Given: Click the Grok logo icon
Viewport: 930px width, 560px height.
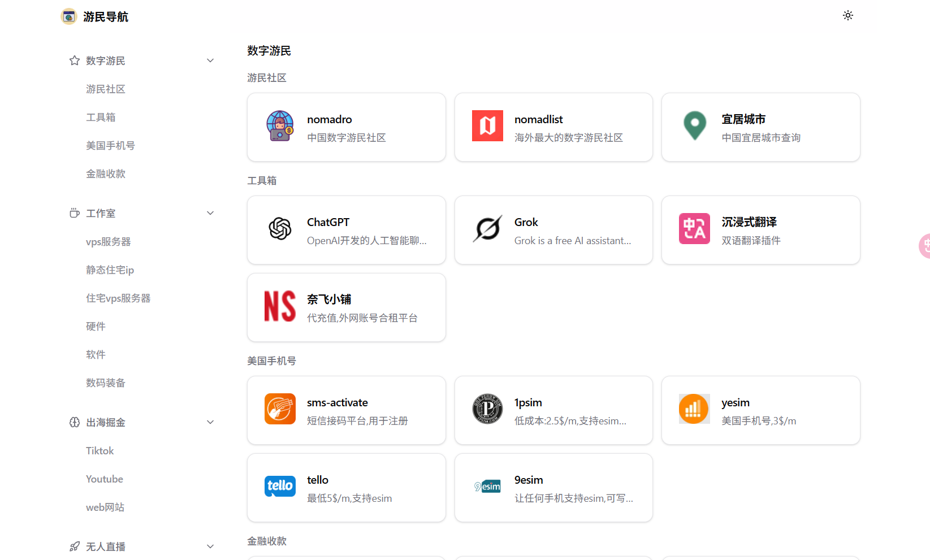Looking at the screenshot, I should pyautogui.click(x=487, y=229).
